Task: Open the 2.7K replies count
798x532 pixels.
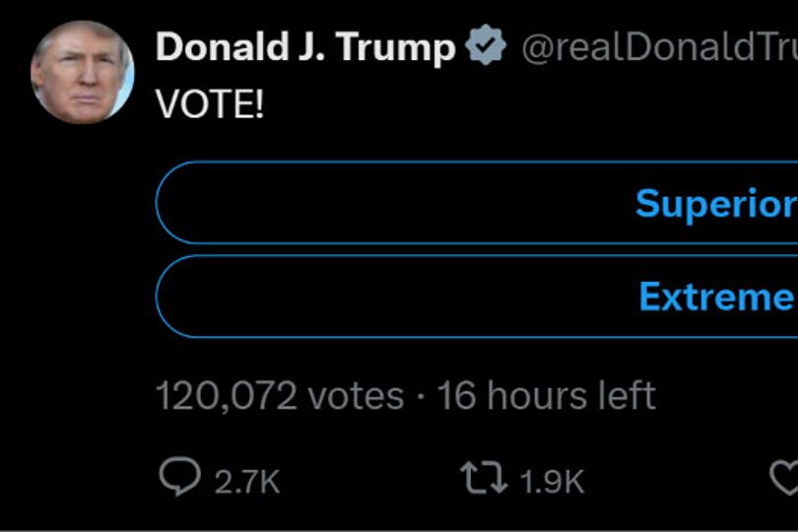Action: click(247, 481)
